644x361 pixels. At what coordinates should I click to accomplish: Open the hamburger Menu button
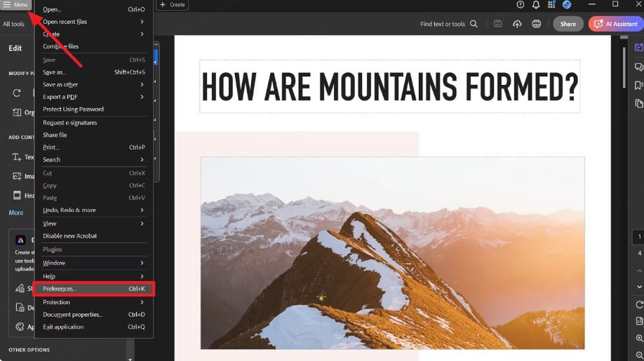pyautogui.click(x=15, y=4)
